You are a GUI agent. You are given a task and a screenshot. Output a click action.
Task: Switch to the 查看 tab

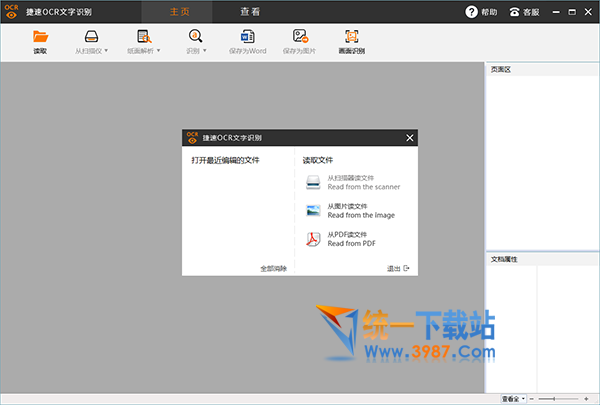click(x=250, y=12)
